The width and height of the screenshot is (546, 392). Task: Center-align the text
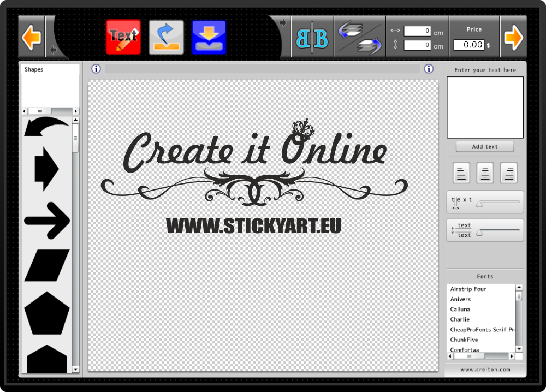[x=485, y=174]
